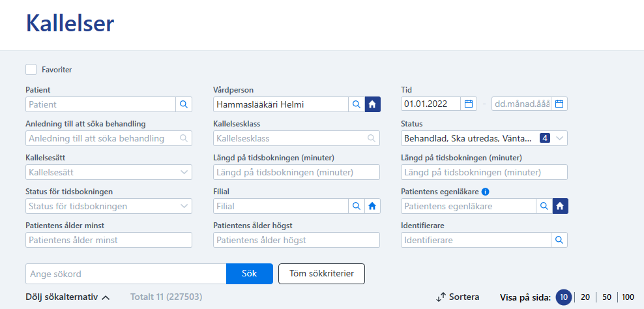
Task: Open the Status för tidsbokningen dropdown
Action: [x=109, y=206]
